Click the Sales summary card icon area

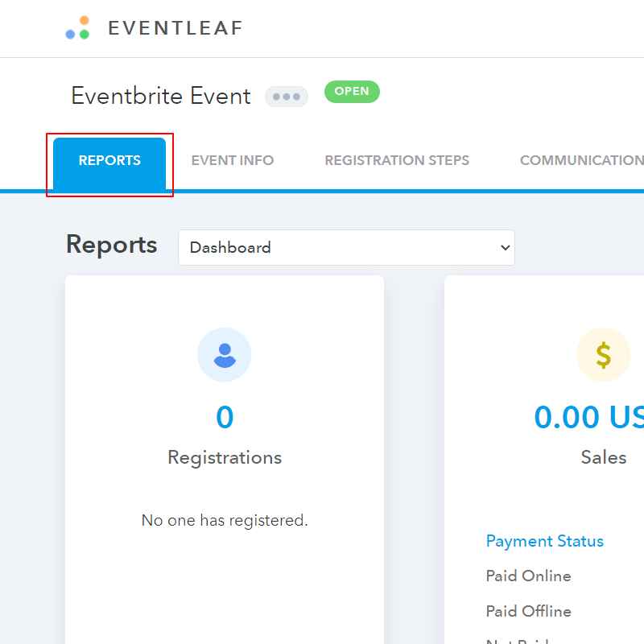604,354
